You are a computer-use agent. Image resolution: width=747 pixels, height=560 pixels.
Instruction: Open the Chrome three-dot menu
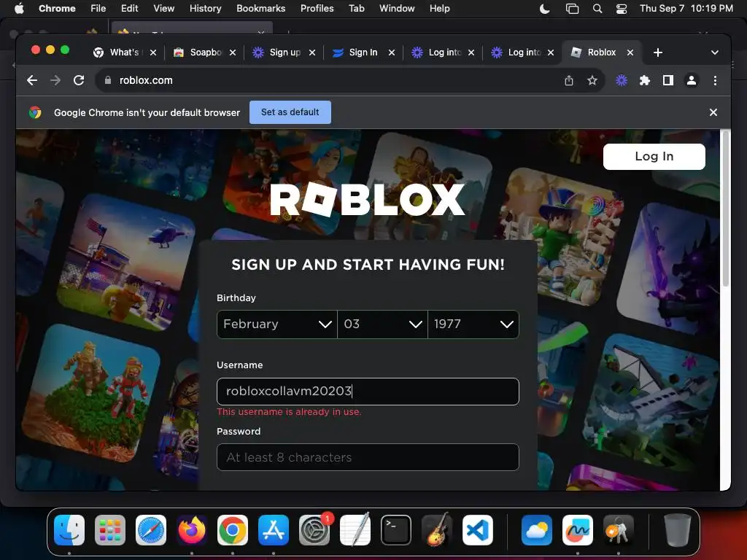(x=715, y=80)
